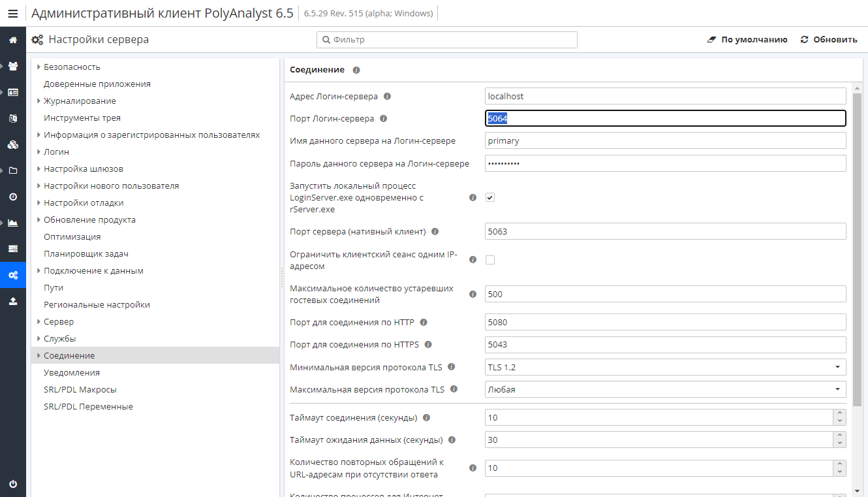Open the upload sidebar icon
The width and height of the screenshot is (868, 497).
point(13,301)
